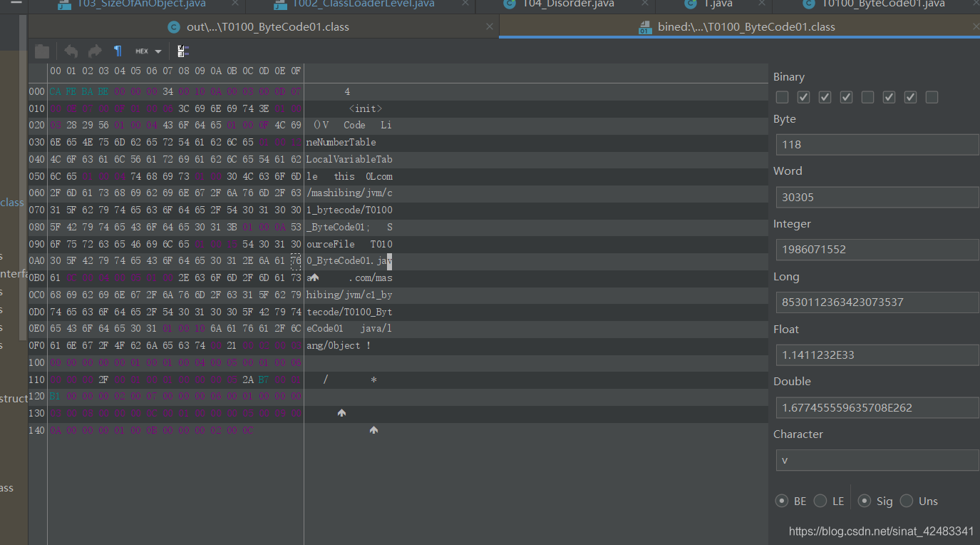Screen dimensions: 980x545
Task: Click the hex byte CA at offset 000
Action: point(56,91)
